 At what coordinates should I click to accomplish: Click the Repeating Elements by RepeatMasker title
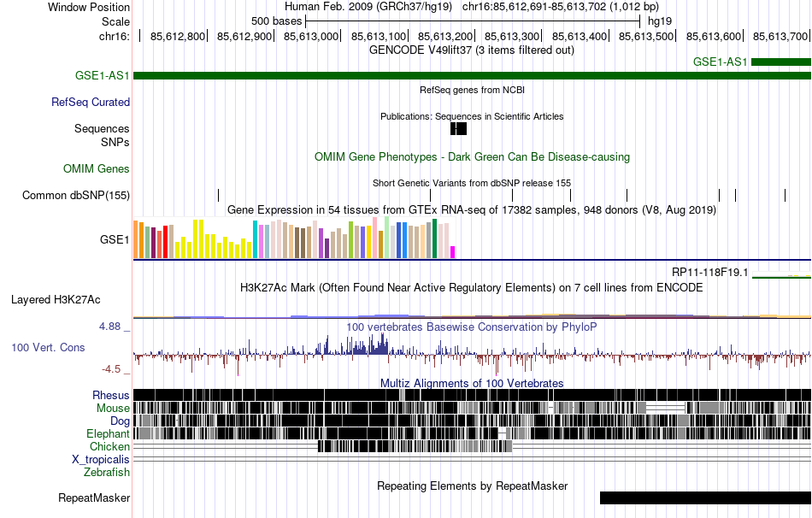472,486
